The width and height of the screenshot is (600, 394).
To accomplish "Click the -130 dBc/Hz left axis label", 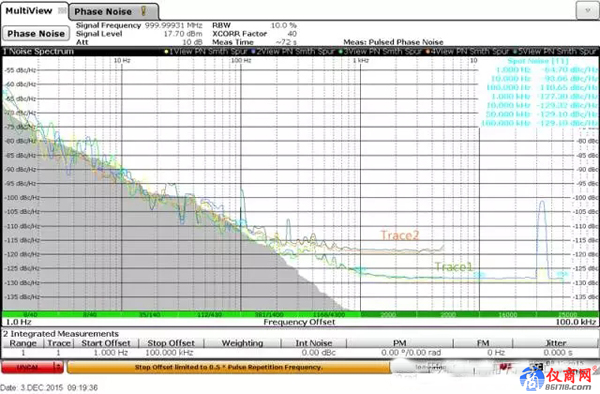I will click(x=21, y=283).
